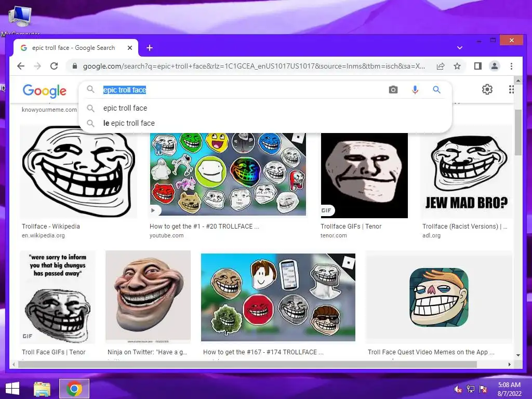Click 'Trollface GIFs | Tenor' title link
The width and height of the screenshot is (532, 399).
click(351, 227)
